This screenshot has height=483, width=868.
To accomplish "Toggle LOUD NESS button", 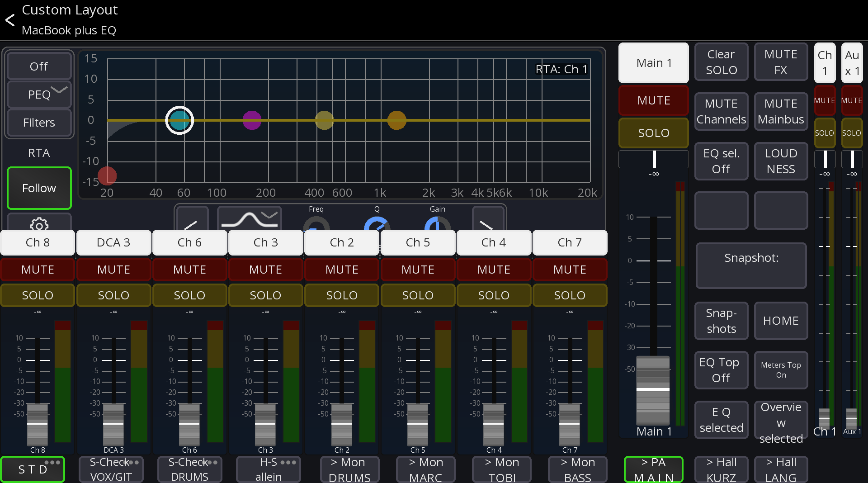I will [x=781, y=161].
